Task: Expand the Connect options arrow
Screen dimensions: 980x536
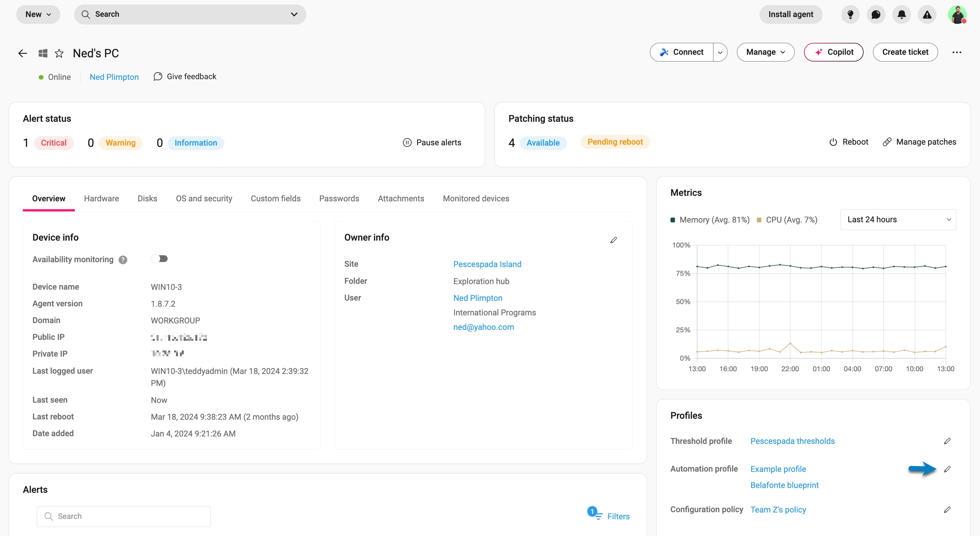Action: [720, 52]
